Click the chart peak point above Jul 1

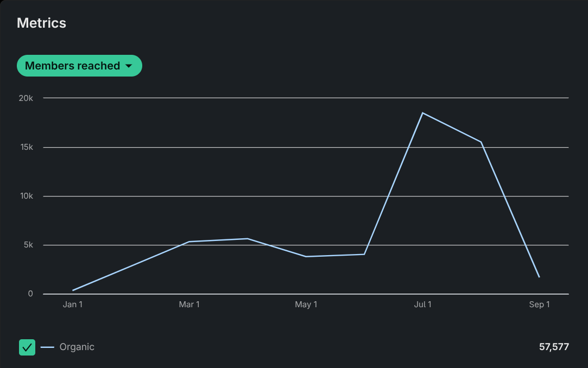(x=422, y=113)
